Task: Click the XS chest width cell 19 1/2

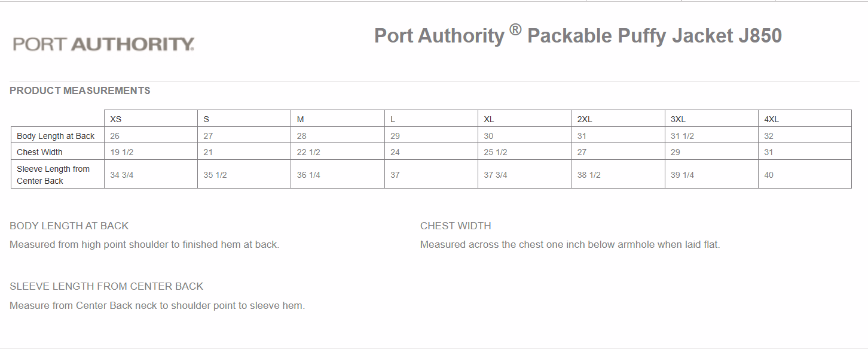Action: [122, 152]
